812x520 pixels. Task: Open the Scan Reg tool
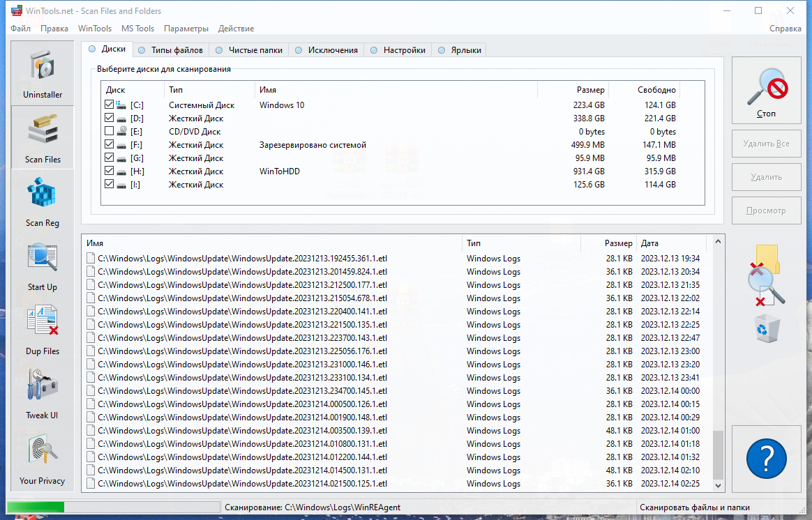coord(43,202)
